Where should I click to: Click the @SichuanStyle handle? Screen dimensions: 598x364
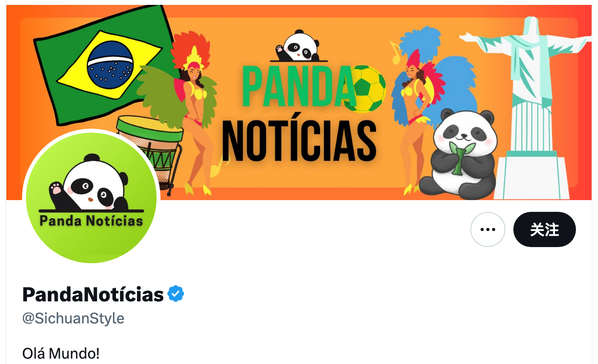[73, 318]
